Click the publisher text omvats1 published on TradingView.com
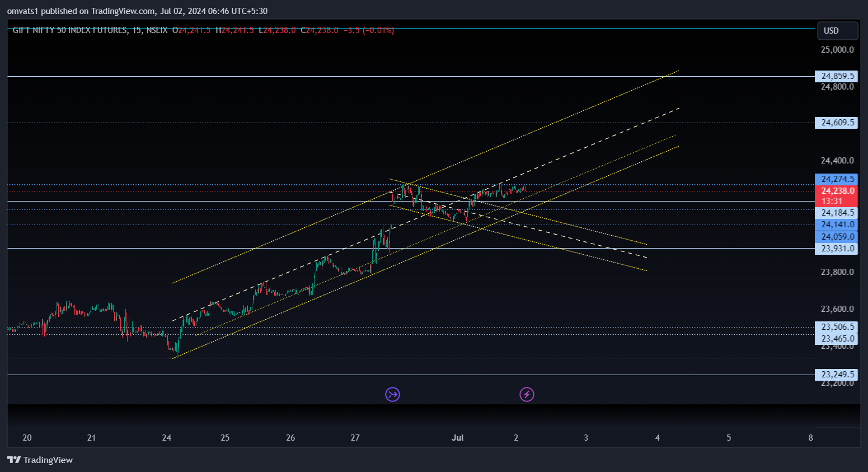This screenshot has width=868, height=472. click(82, 11)
